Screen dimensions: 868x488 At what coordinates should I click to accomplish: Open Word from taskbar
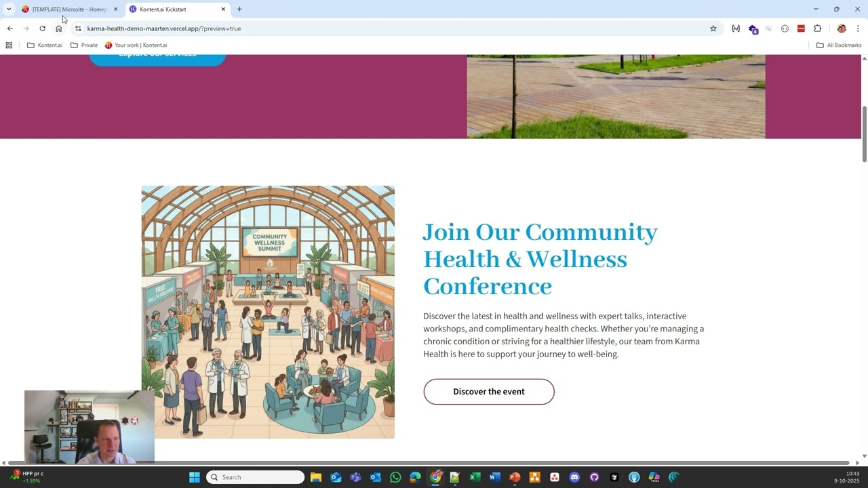pos(495,477)
